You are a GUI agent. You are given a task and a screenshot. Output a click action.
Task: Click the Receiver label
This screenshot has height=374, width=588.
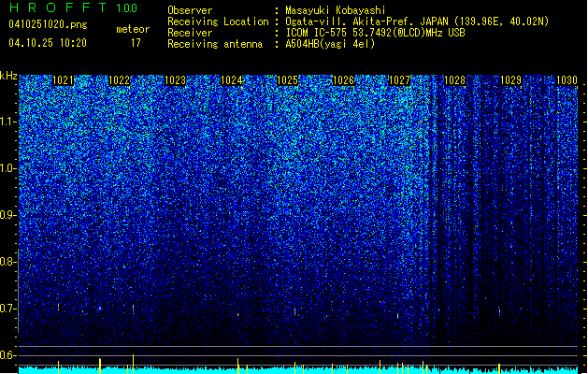point(190,33)
